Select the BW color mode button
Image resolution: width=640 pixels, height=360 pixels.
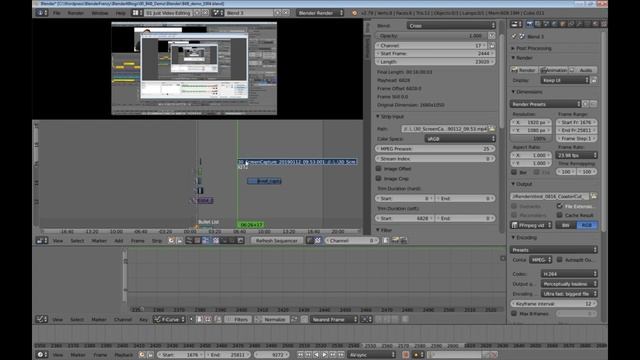coord(566,225)
